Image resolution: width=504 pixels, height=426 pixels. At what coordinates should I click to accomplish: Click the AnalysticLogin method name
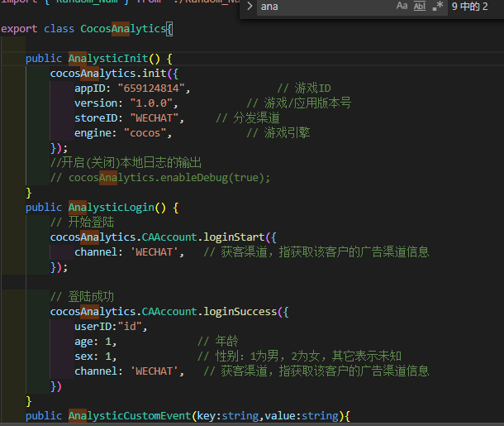(x=112, y=207)
